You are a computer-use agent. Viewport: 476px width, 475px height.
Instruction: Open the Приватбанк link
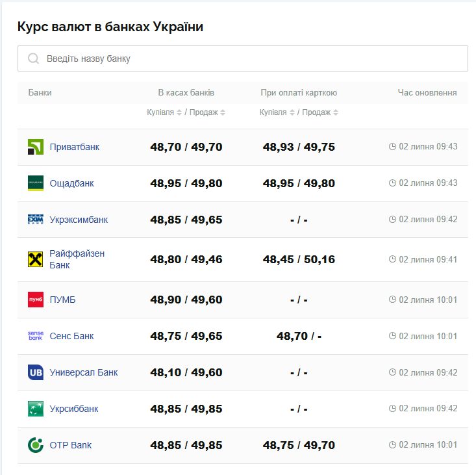coord(75,147)
